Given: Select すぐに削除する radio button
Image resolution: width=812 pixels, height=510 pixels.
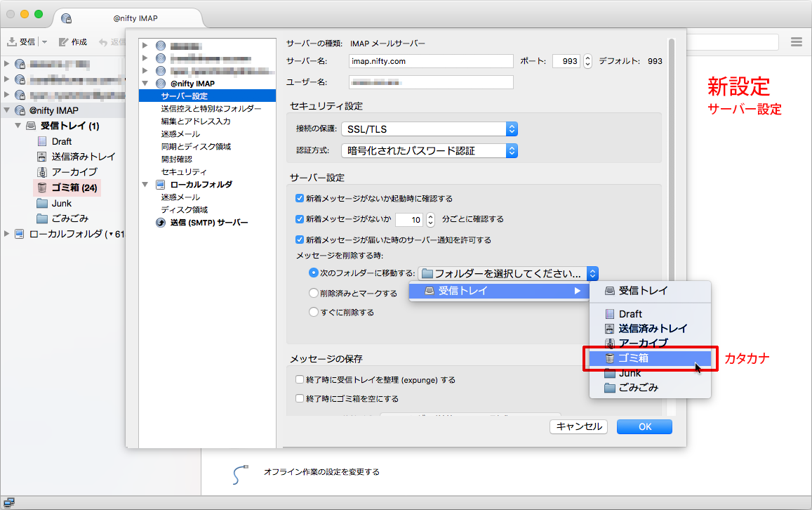Looking at the screenshot, I should coord(314,313).
